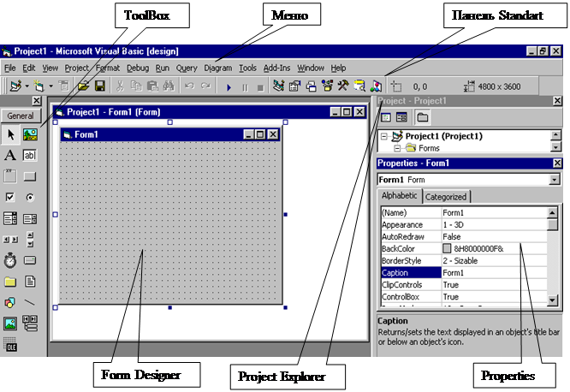Click the BackColor gray color swatch

pos(447,248)
